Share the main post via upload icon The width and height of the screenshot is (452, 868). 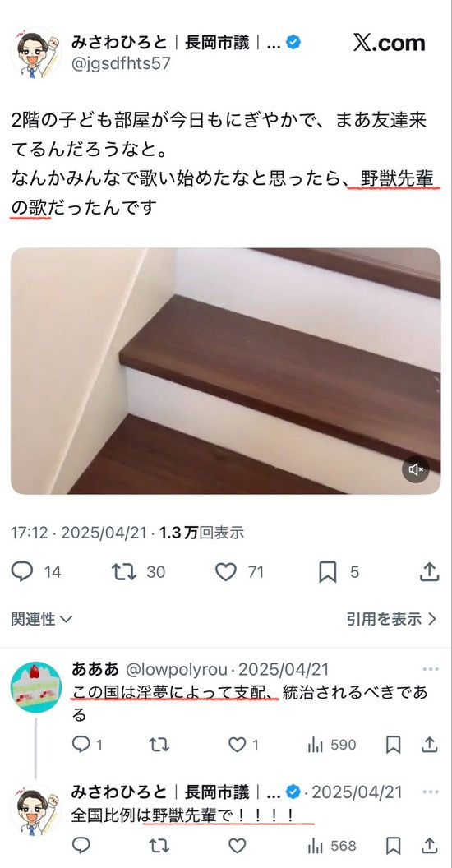429,572
